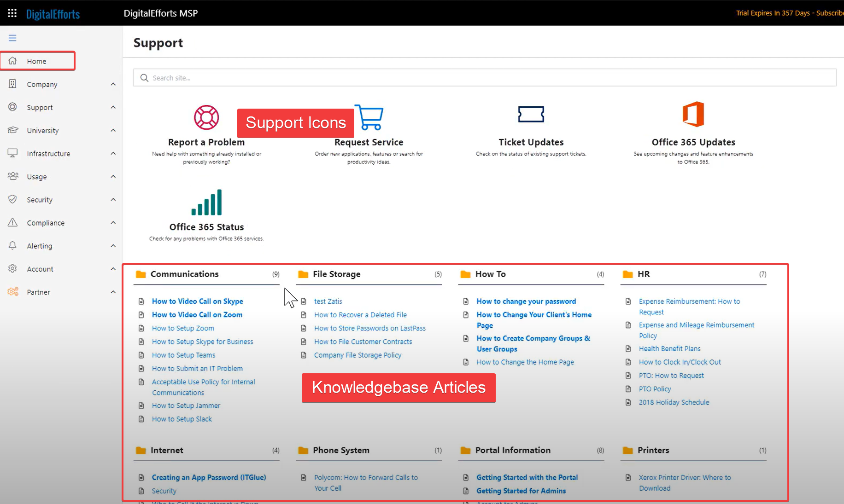Collapse sidebar with hamburger menu icon
Screen dimensions: 844x504
click(12, 38)
